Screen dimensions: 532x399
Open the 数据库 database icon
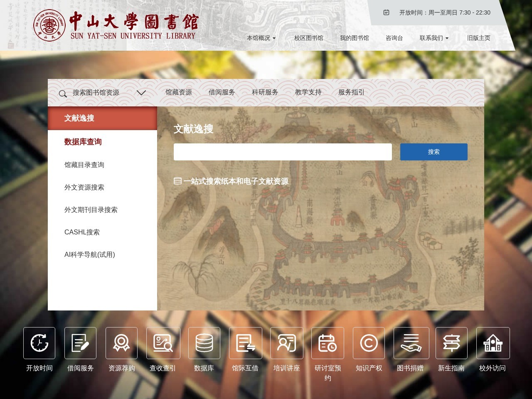click(x=204, y=343)
